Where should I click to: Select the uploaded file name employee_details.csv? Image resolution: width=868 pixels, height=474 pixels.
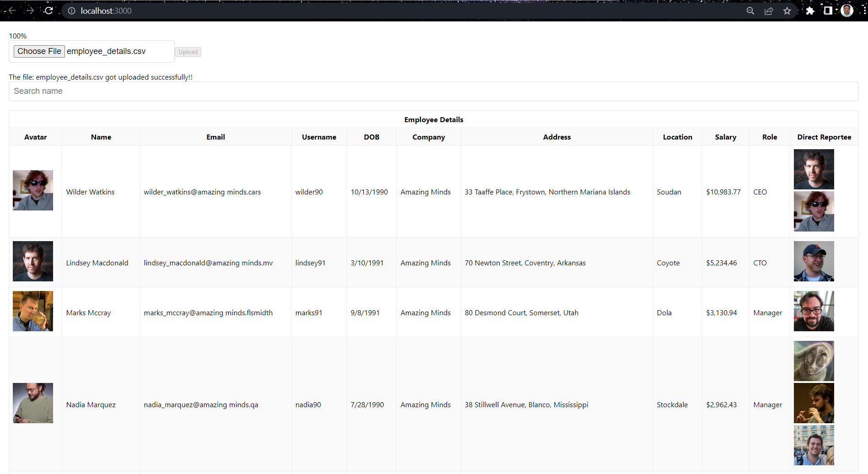(x=106, y=51)
